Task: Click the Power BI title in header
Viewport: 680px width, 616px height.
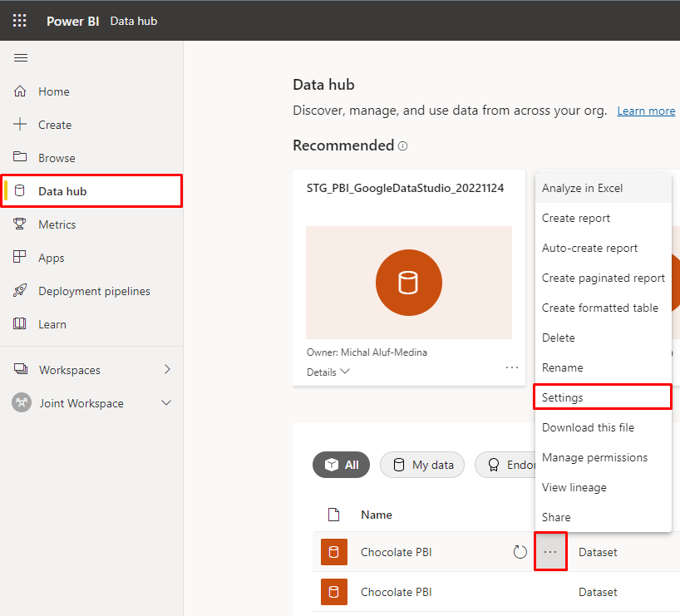Action: point(73,22)
